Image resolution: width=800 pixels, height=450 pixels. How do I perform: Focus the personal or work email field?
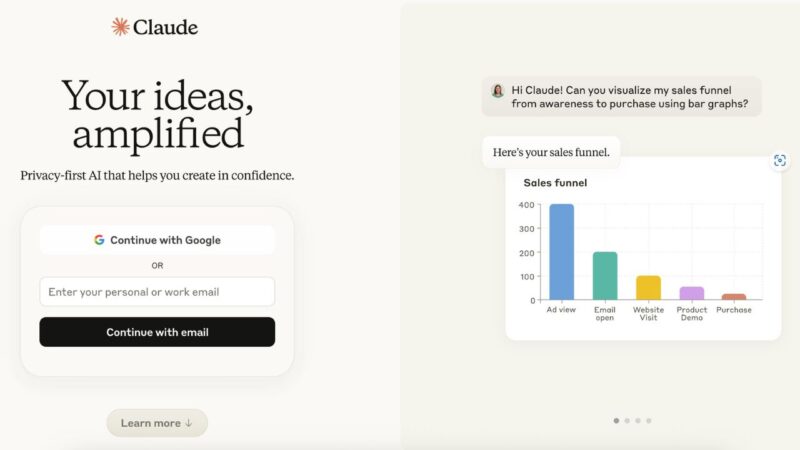(157, 292)
